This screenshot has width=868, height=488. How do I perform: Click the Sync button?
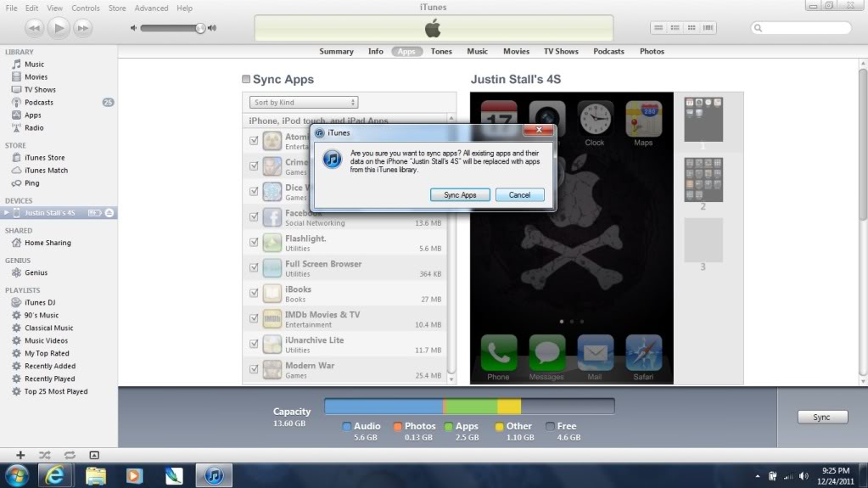tap(822, 417)
